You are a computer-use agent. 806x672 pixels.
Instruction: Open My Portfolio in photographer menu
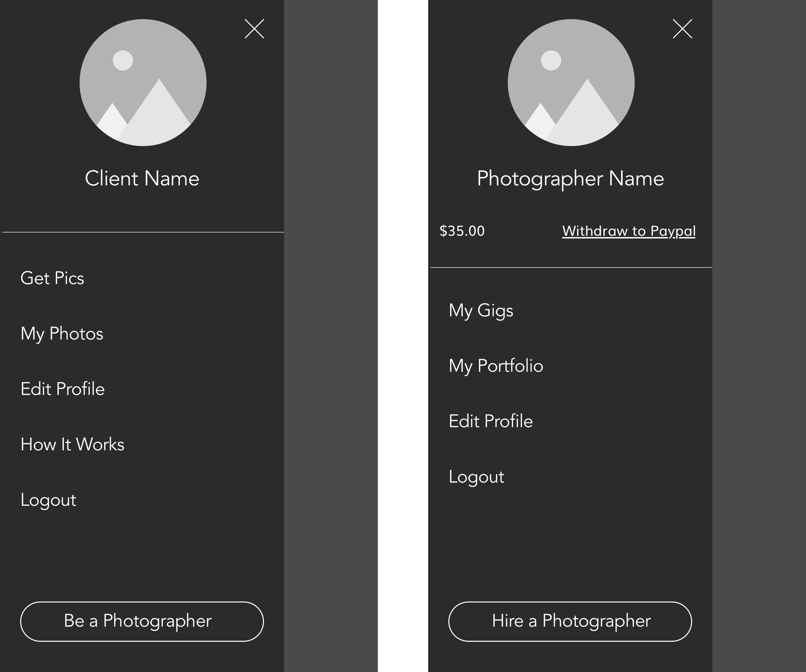tap(496, 366)
